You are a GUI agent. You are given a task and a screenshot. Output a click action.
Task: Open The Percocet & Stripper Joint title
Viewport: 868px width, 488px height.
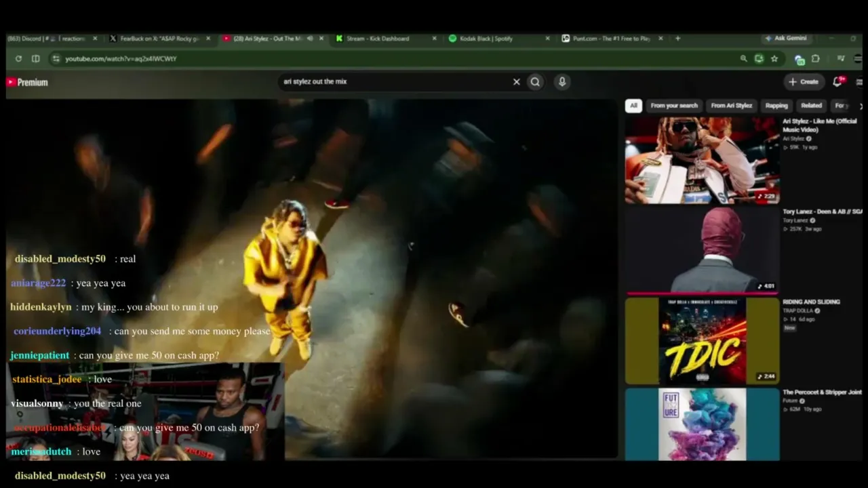click(x=822, y=392)
